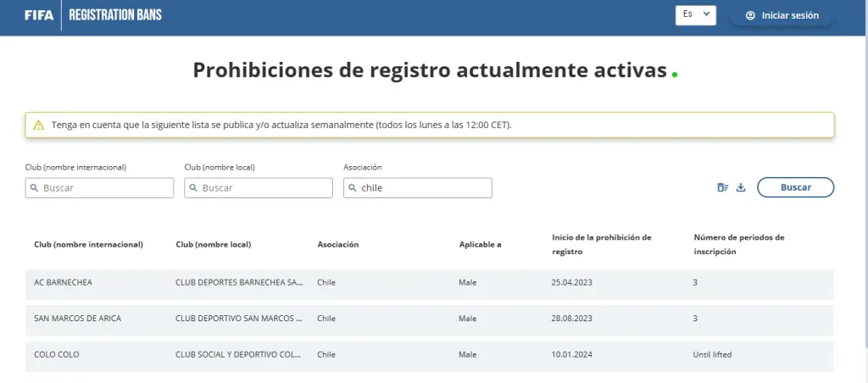Click the warning triangle icon in notice
The width and height of the screenshot is (868, 383).
[x=38, y=125]
